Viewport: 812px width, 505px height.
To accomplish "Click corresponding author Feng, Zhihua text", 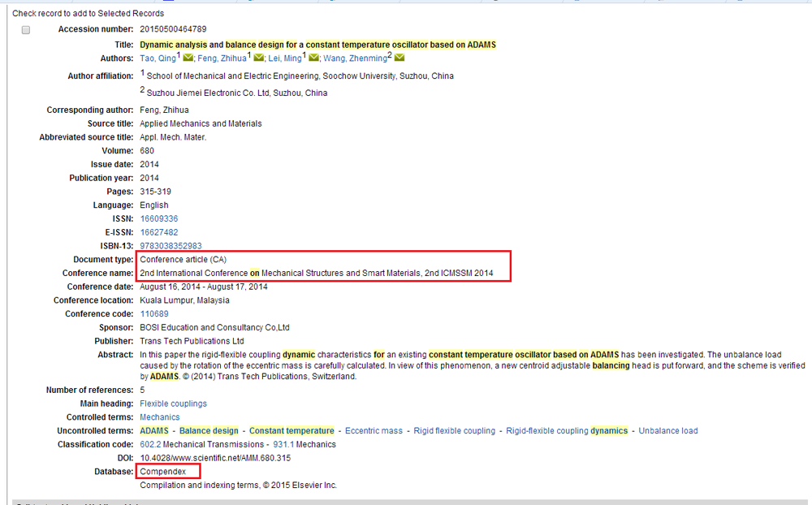I will pyautogui.click(x=164, y=110).
